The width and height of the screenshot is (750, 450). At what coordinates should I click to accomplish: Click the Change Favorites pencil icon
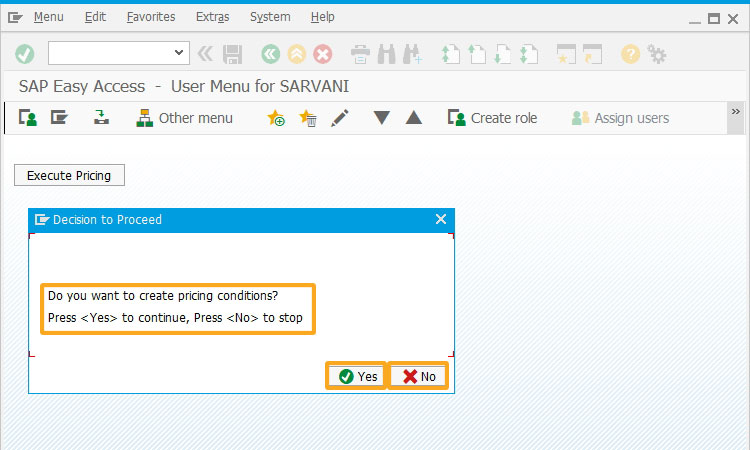point(340,118)
